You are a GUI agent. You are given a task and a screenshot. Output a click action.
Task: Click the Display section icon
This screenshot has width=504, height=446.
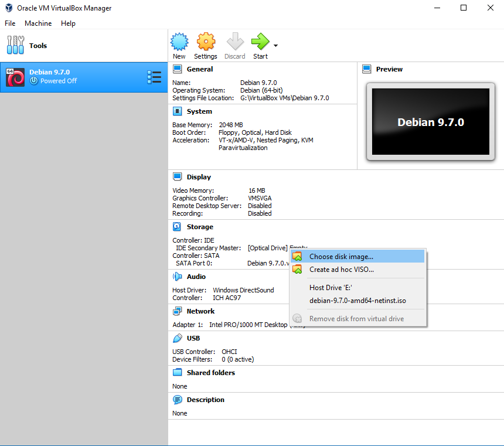click(x=178, y=176)
